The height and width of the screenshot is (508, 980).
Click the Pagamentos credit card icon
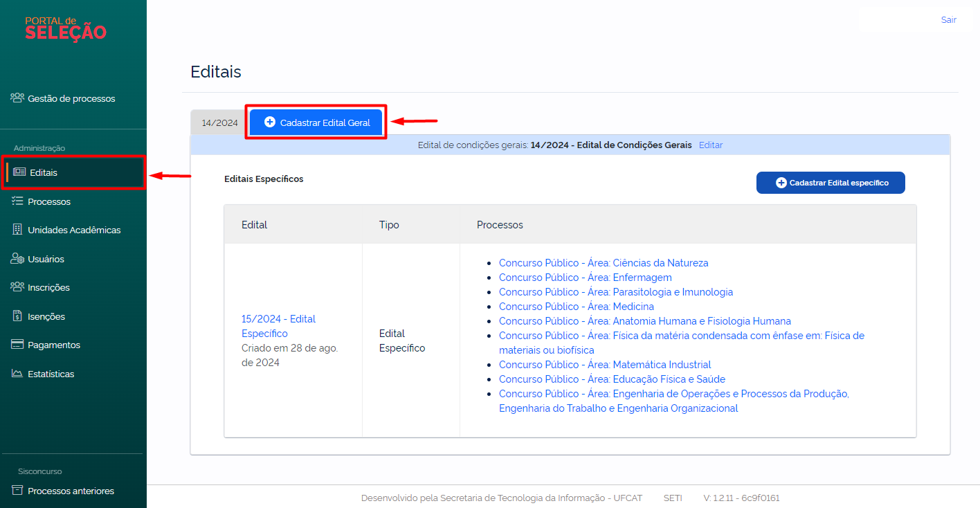click(17, 344)
